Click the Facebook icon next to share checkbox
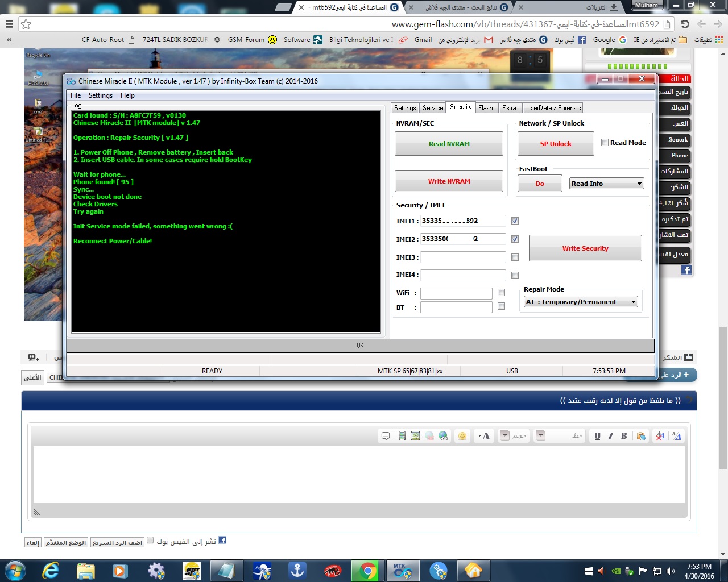Viewport: 728px width, 582px height. (x=222, y=541)
